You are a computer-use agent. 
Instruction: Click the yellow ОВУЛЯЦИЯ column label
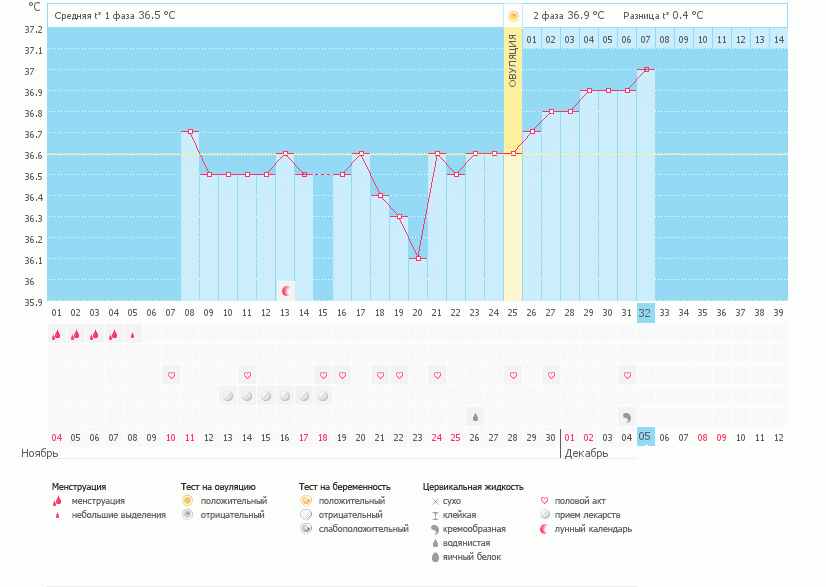[513, 60]
